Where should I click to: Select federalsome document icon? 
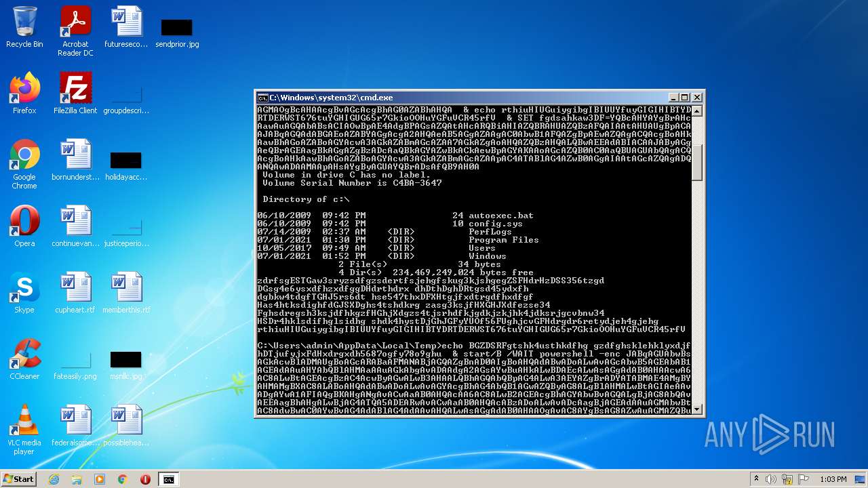75,426
